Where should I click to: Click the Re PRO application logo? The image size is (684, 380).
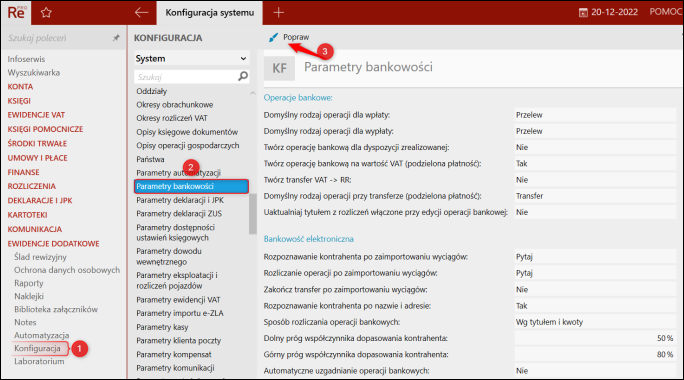16,12
